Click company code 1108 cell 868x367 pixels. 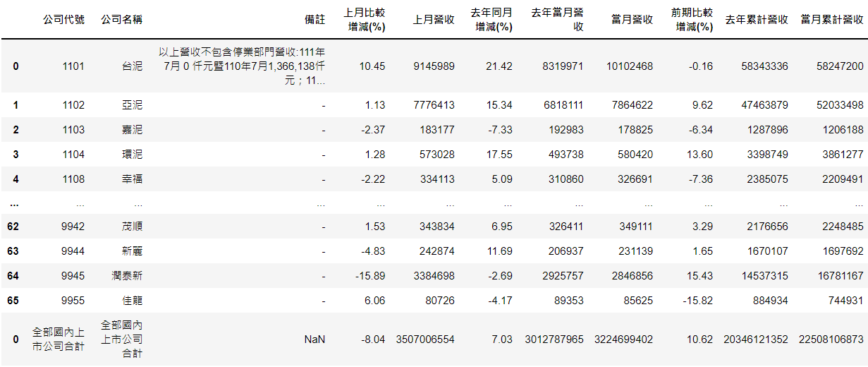point(73,179)
